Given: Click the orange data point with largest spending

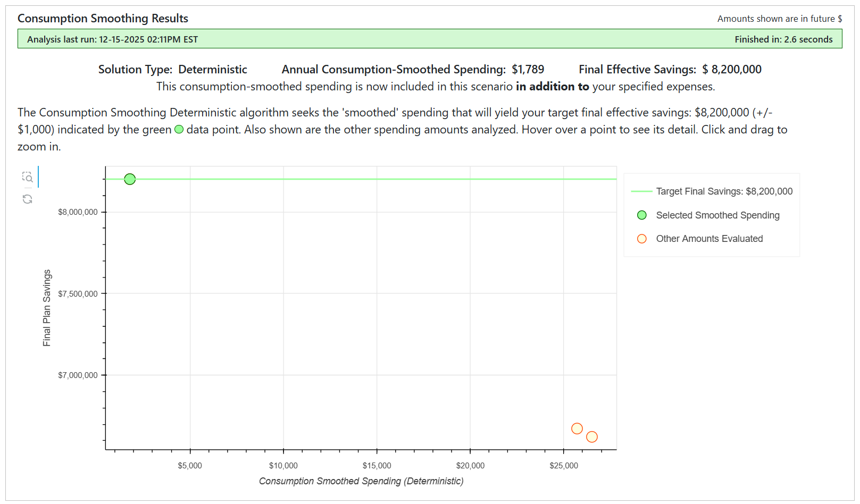Looking at the screenshot, I should pyautogui.click(x=591, y=437).
